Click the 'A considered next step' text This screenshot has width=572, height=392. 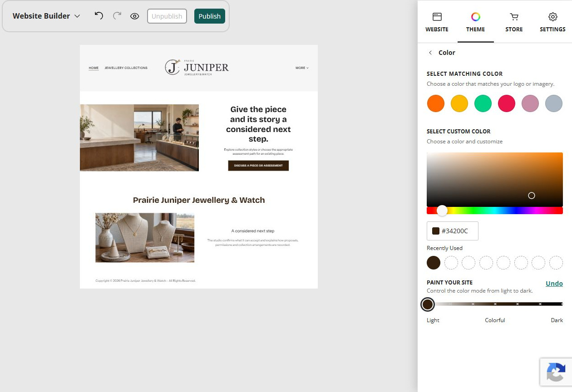[253, 231]
